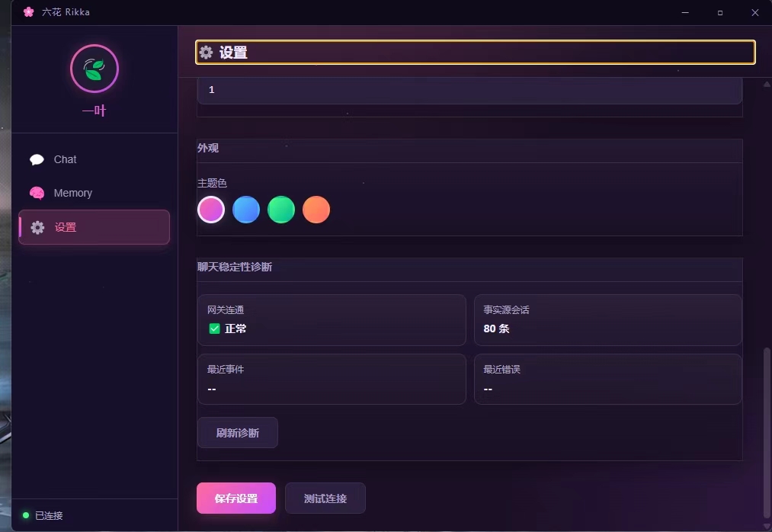Click the gear icon in the 设置 header bar
This screenshot has width=772, height=532.
coord(206,52)
